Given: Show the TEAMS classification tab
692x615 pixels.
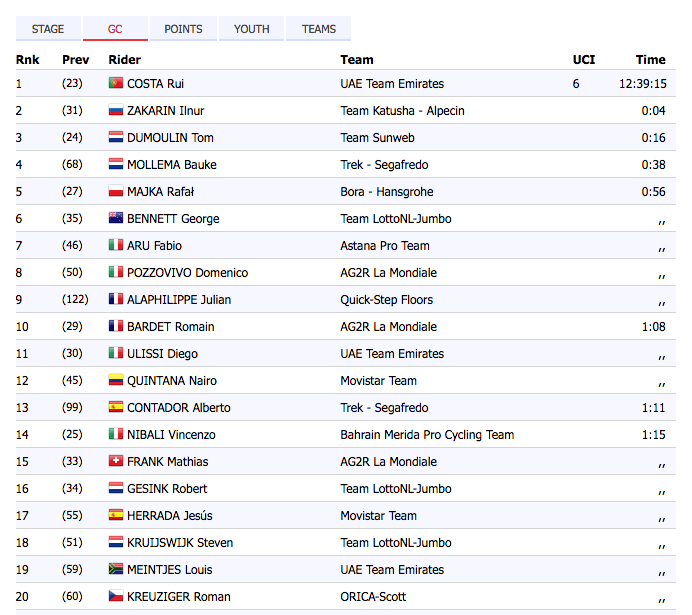Looking at the screenshot, I should [x=319, y=29].
